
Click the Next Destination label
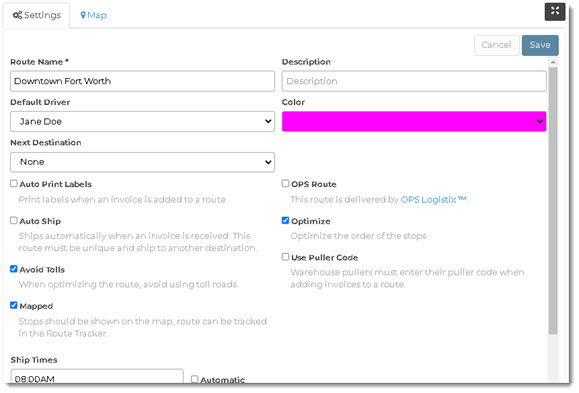tap(46, 143)
